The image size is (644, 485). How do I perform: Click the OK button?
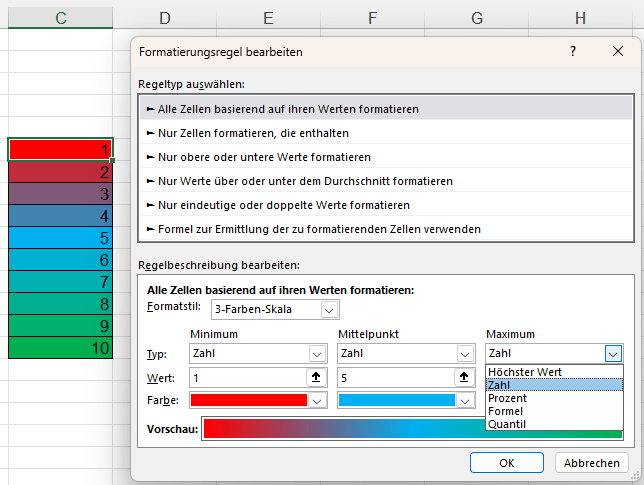pos(506,463)
